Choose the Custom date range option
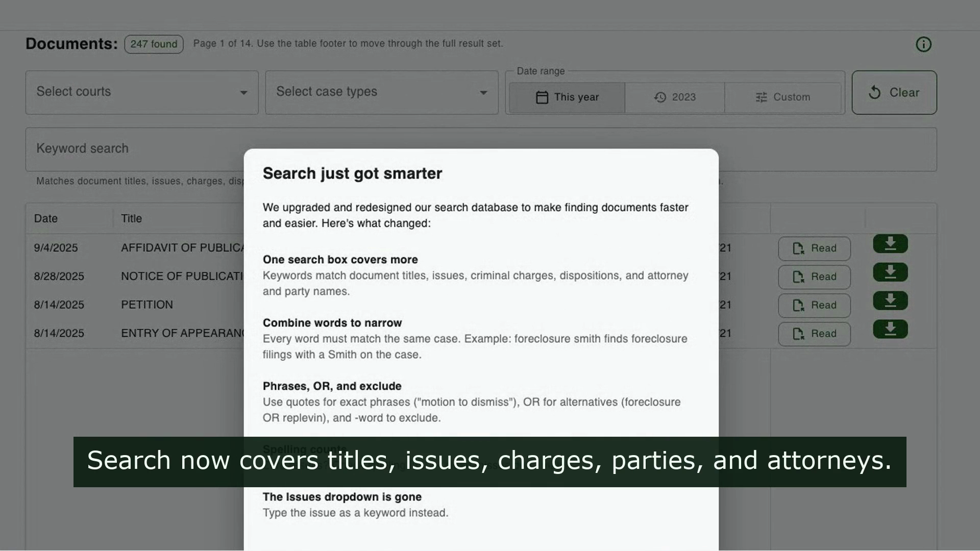Screen dimensions: 980x551 [x=782, y=97]
